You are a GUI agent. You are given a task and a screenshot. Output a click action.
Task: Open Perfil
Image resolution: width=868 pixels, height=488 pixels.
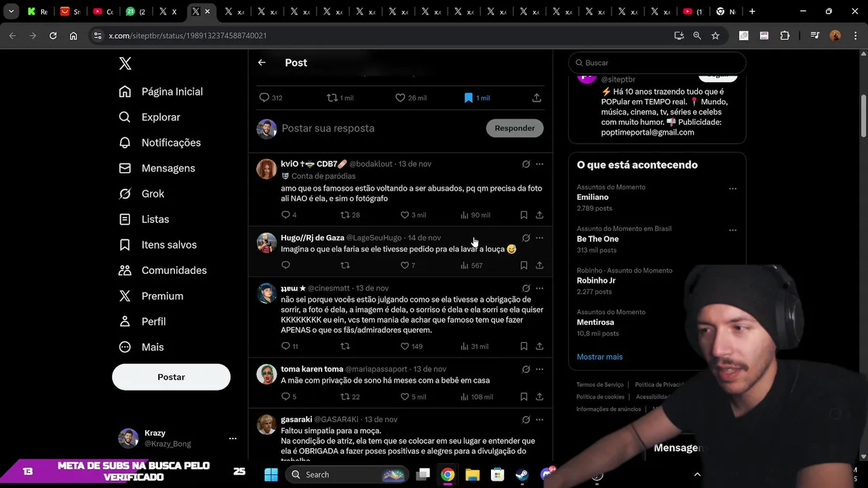tap(142, 321)
